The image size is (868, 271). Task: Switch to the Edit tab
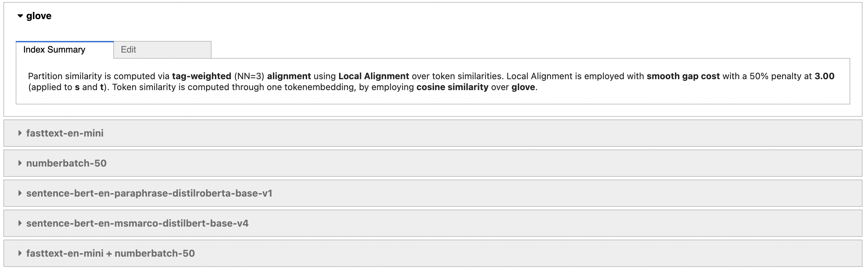point(162,50)
